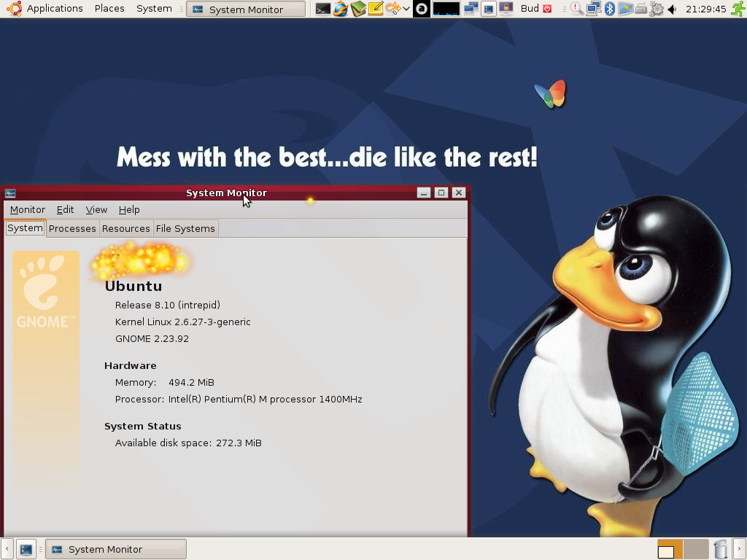Click the memory value '494.2 MiB'
747x560 pixels.
coord(191,382)
